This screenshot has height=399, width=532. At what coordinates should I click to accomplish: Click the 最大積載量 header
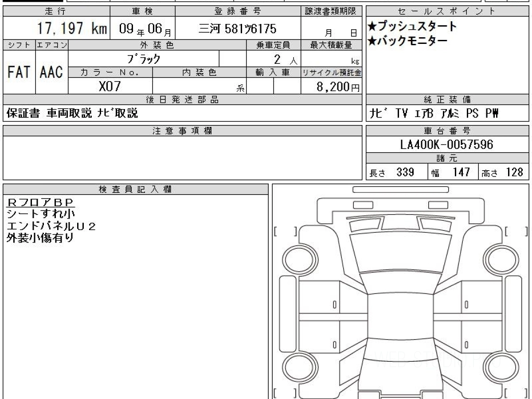click(x=331, y=45)
